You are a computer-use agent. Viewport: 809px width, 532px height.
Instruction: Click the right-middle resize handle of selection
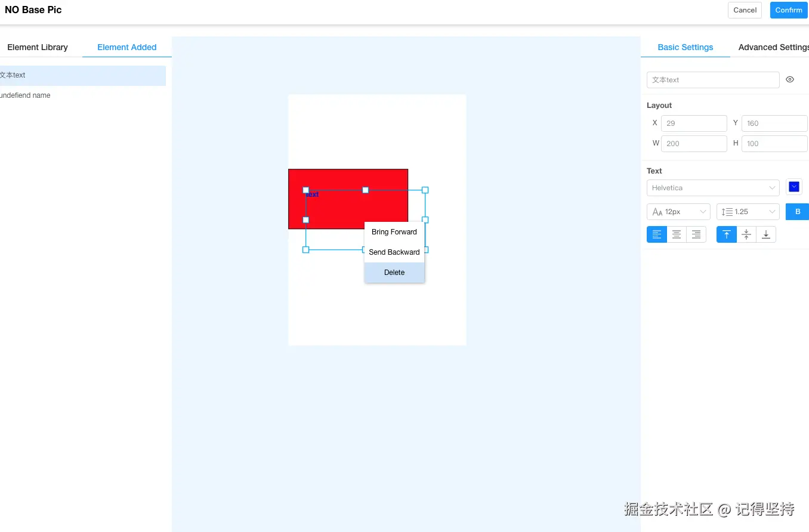click(425, 220)
